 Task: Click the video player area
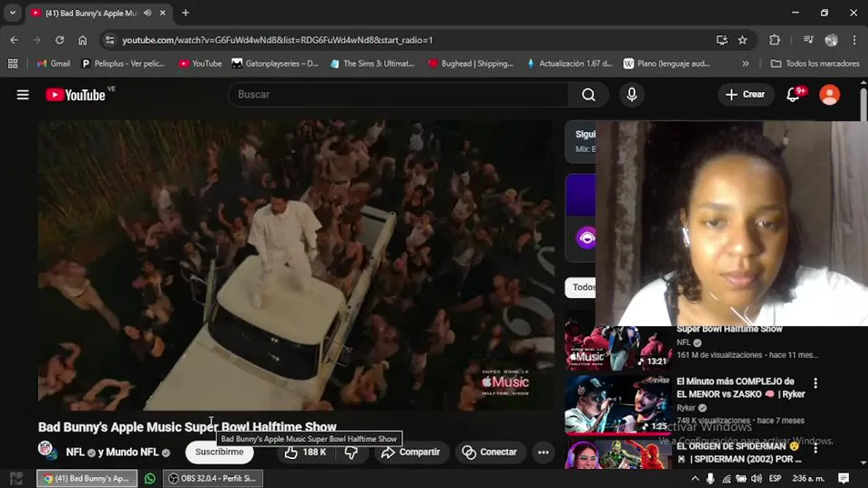296,265
